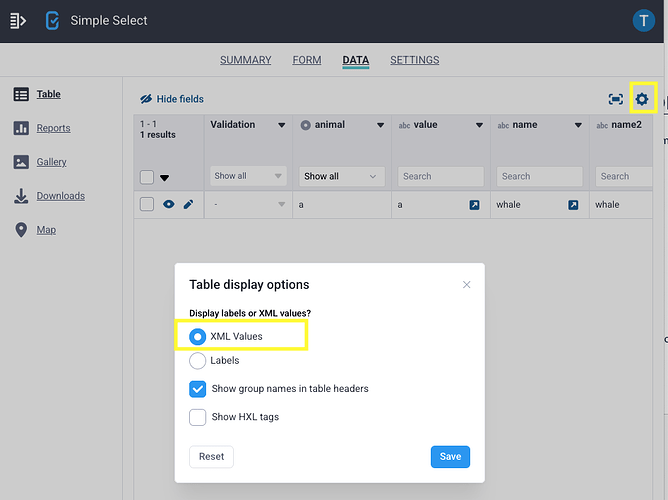Open the Validation 'Show all' filter dropdown

248,176
